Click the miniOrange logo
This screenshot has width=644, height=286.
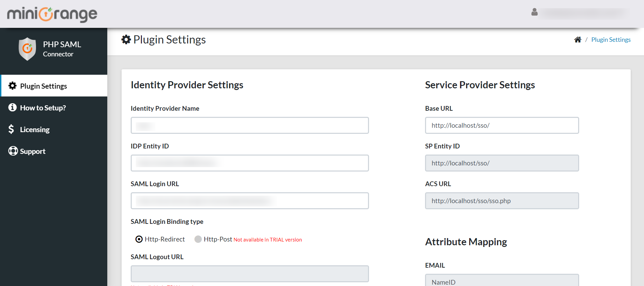tap(52, 14)
